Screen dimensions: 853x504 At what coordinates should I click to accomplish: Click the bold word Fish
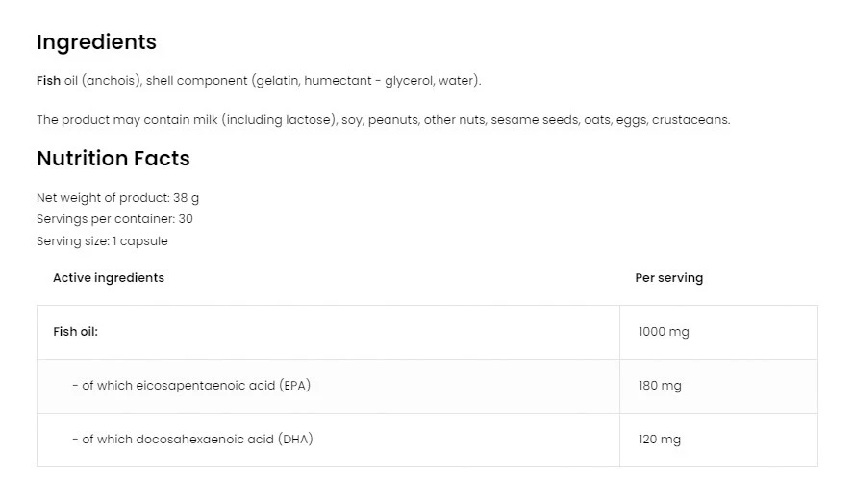click(48, 81)
